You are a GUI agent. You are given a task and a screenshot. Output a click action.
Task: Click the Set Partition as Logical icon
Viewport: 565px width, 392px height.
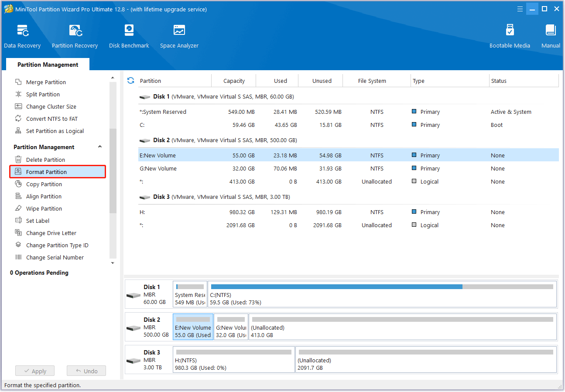[18, 131]
